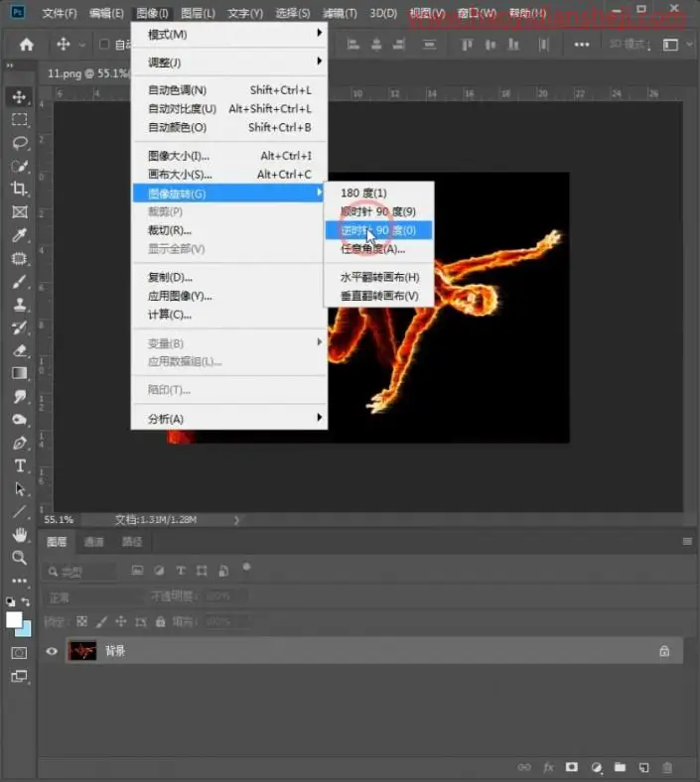The image size is (700, 782).
Task: Expand the status bar info arrow
Action: click(x=236, y=520)
